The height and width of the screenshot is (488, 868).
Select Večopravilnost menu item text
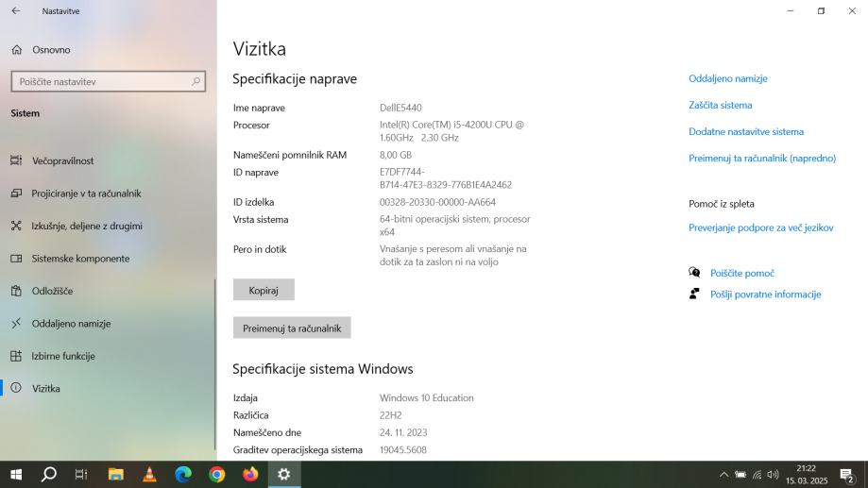(x=62, y=161)
